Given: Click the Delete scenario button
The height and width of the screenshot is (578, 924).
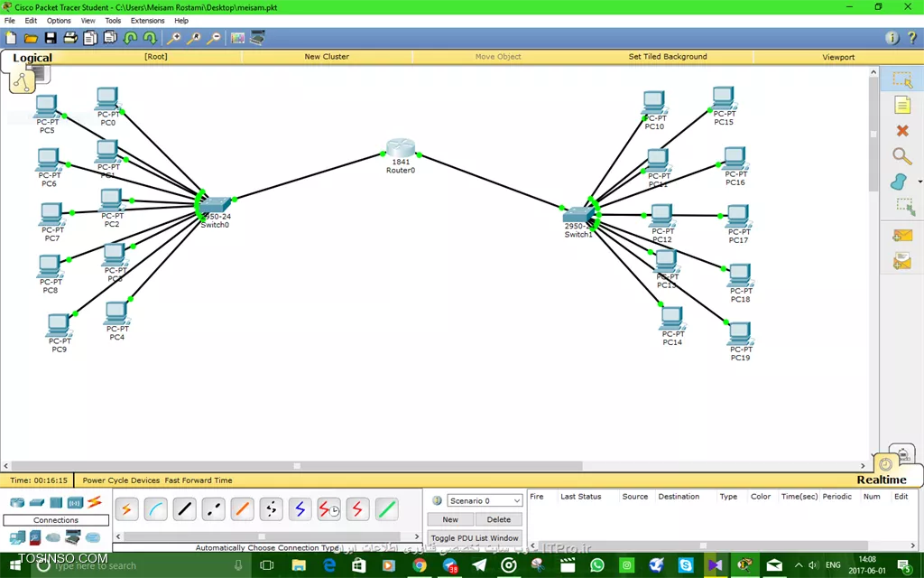Looking at the screenshot, I should point(498,519).
